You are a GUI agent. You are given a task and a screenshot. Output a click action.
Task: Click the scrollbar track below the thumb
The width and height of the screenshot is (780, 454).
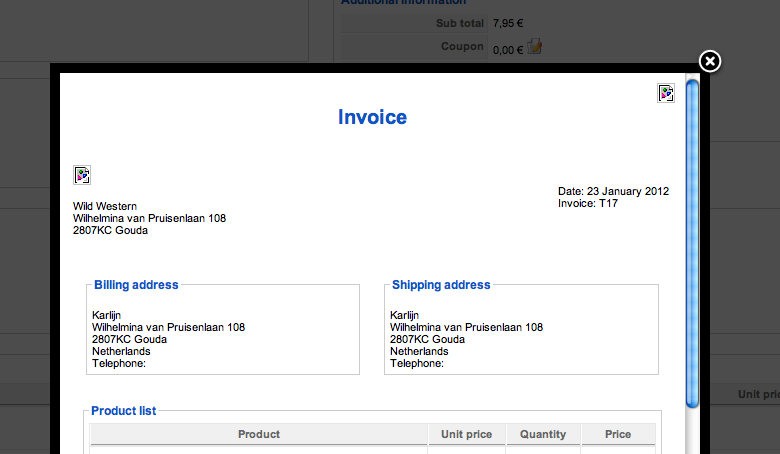click(x=692, y=431)
